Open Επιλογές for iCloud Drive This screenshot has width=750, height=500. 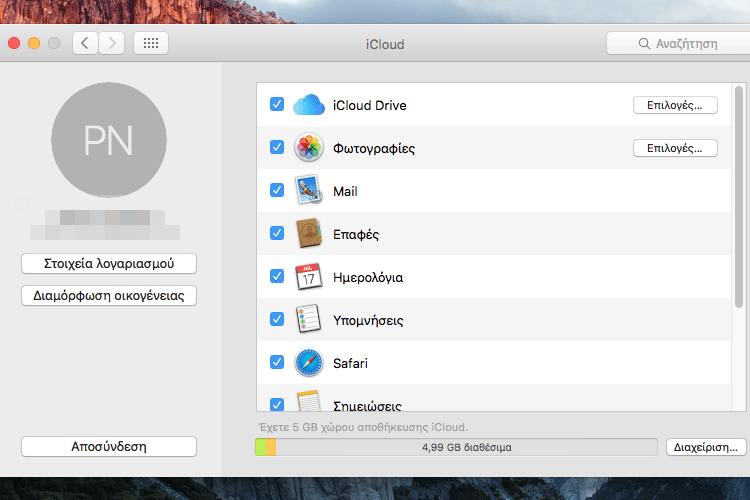coord(675,105)
